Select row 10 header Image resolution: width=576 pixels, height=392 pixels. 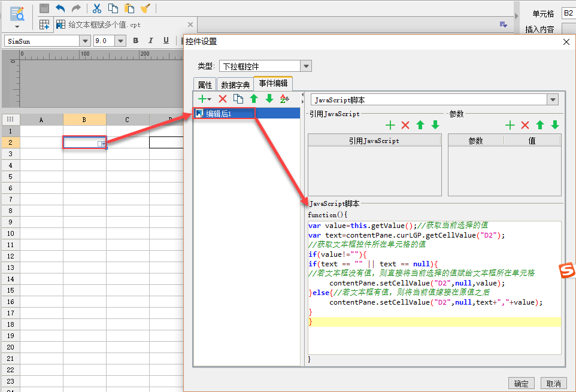pos(11,233)
